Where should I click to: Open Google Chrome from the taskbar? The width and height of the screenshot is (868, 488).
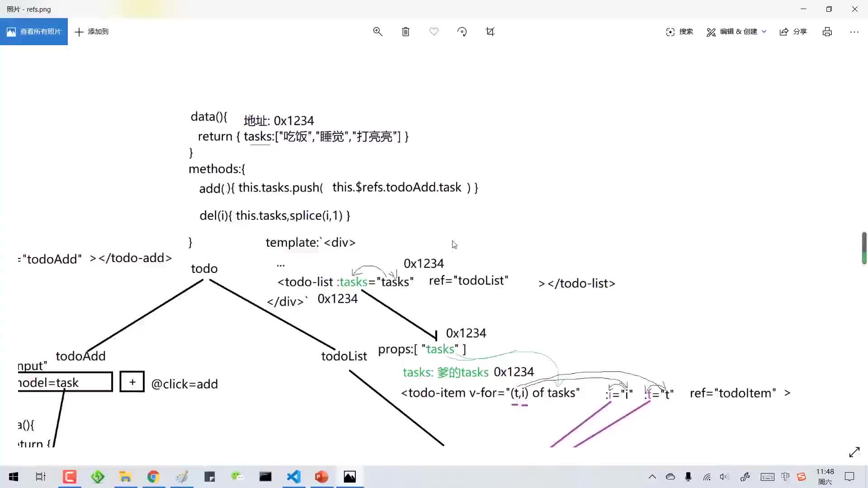[x=154, y=477]
